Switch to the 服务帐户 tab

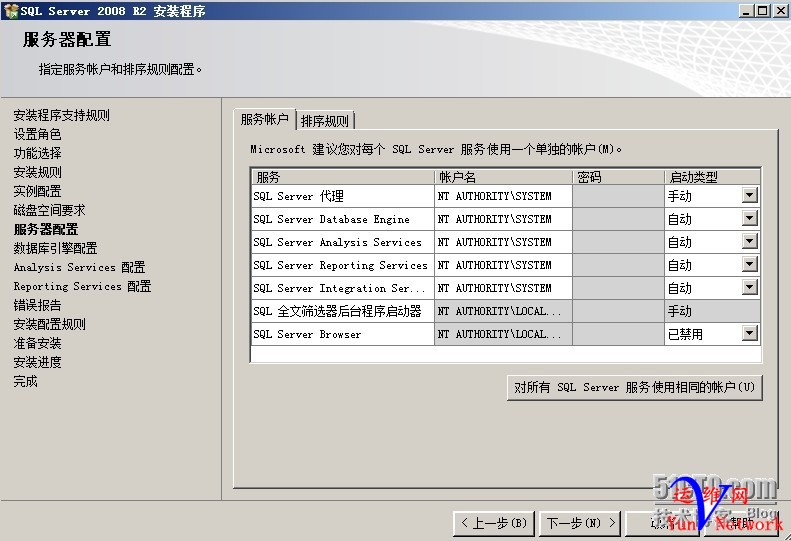pos(264,120)
